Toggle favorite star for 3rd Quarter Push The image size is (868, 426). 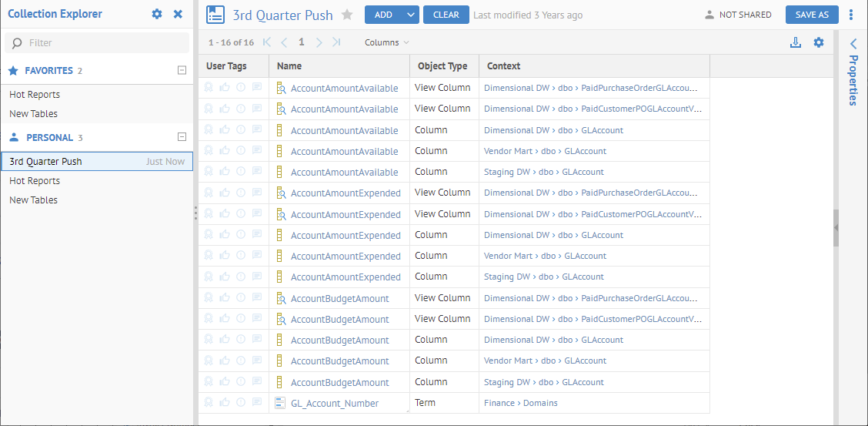coord(347,15)
